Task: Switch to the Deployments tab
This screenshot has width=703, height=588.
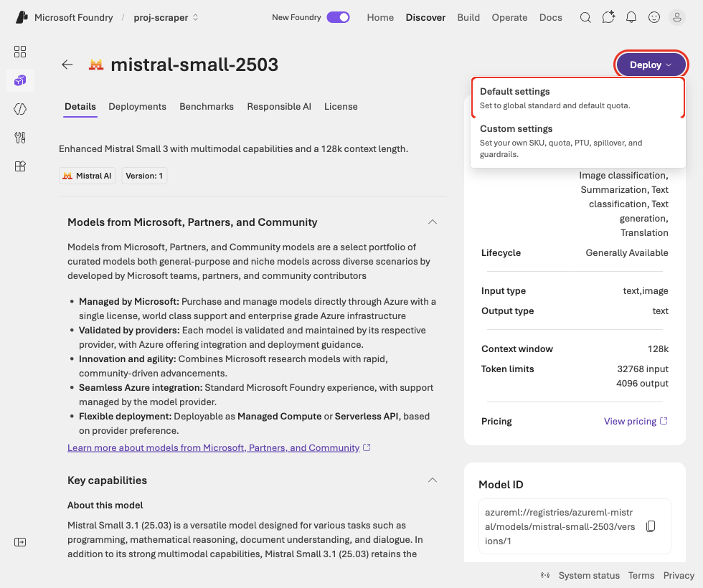Action: [x=137, y=107]
